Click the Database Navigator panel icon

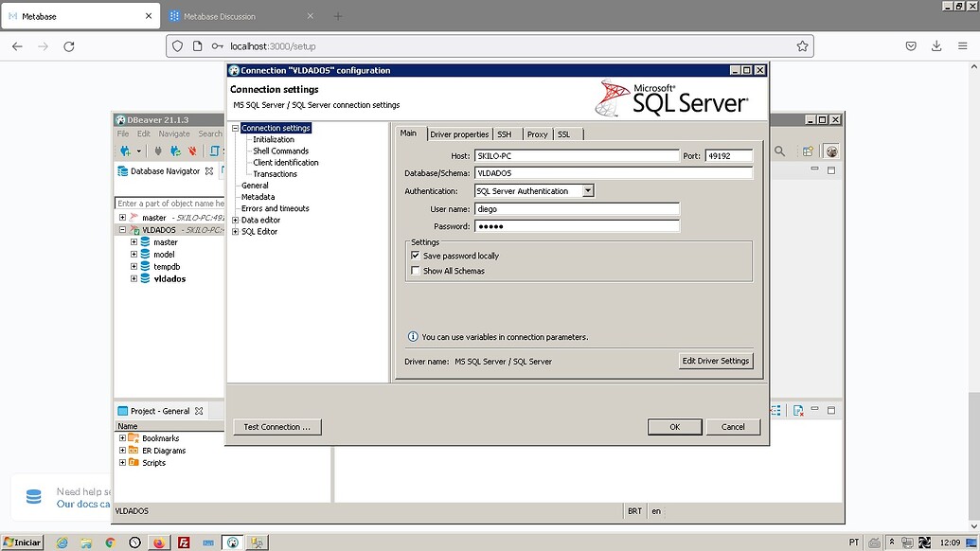click(x=123, y=171)
